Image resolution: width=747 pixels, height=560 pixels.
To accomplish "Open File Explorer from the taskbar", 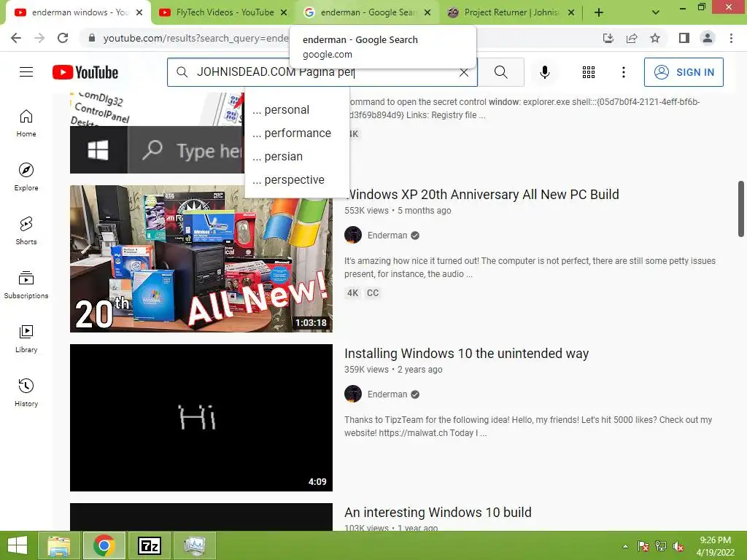I will coord(58,545).
